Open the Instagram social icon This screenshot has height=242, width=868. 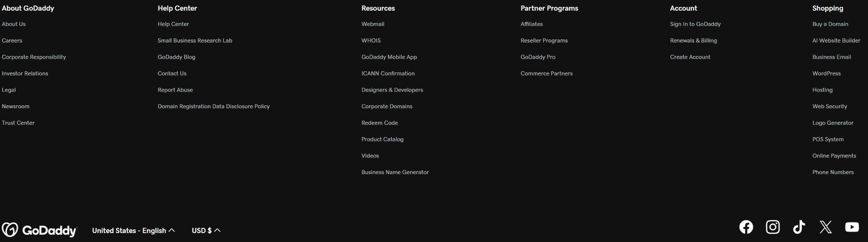tap(773, 227)
